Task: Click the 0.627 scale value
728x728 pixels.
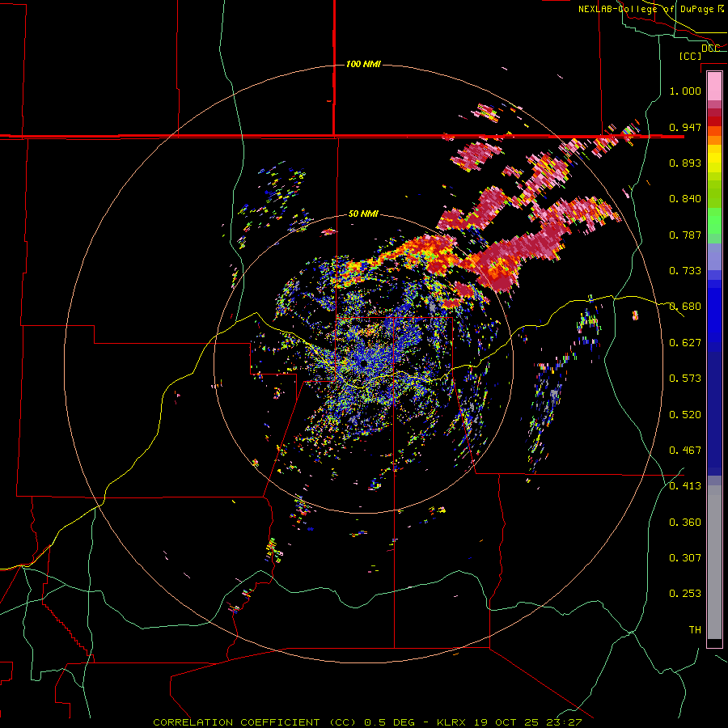Action: click(x=685, y=342)
